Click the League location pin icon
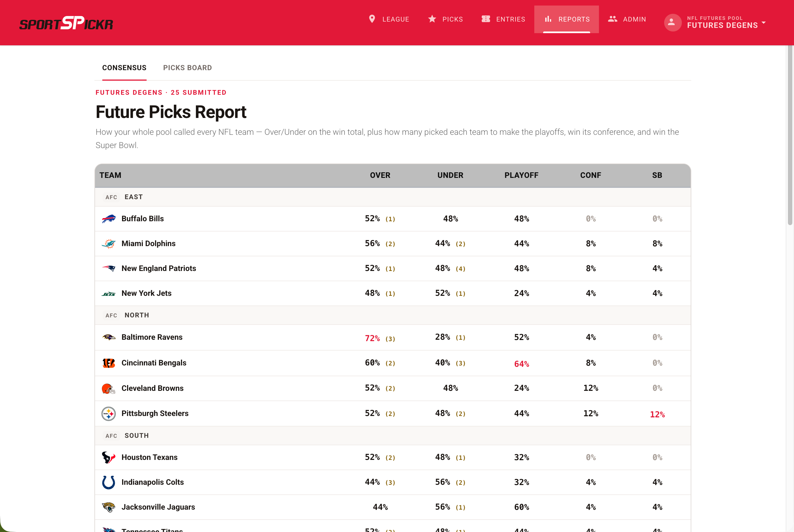The image size is (794, 532). 372,19
